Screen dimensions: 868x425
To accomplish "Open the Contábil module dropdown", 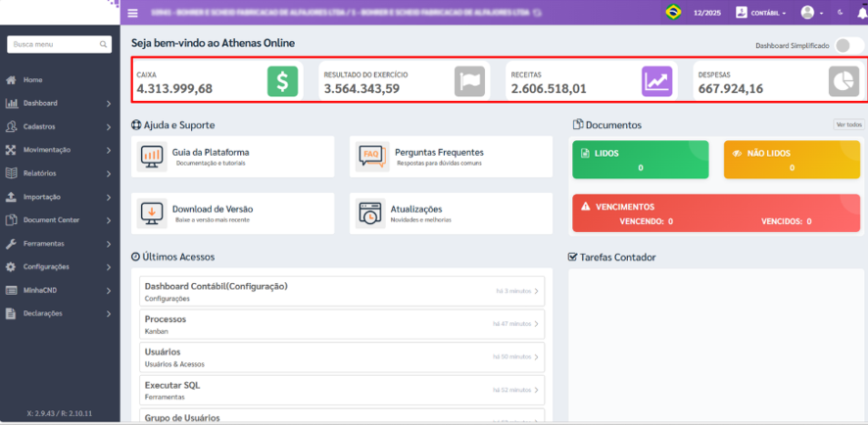I will 769,13.
